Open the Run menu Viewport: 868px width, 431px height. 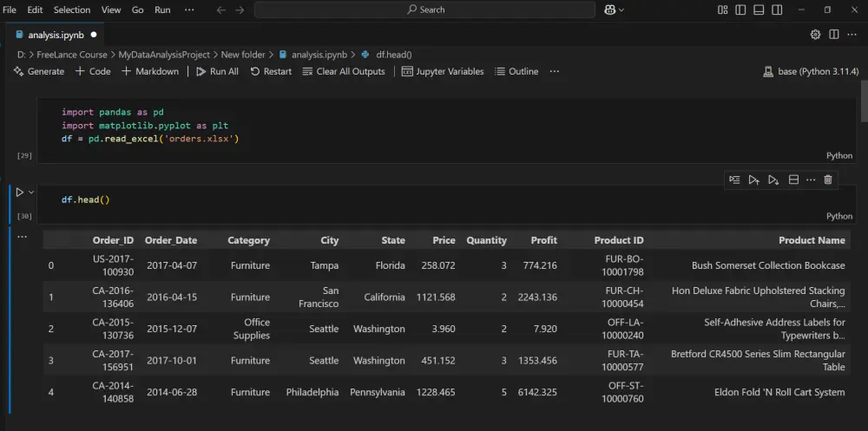pyautogui.click(x=163, y=10)
